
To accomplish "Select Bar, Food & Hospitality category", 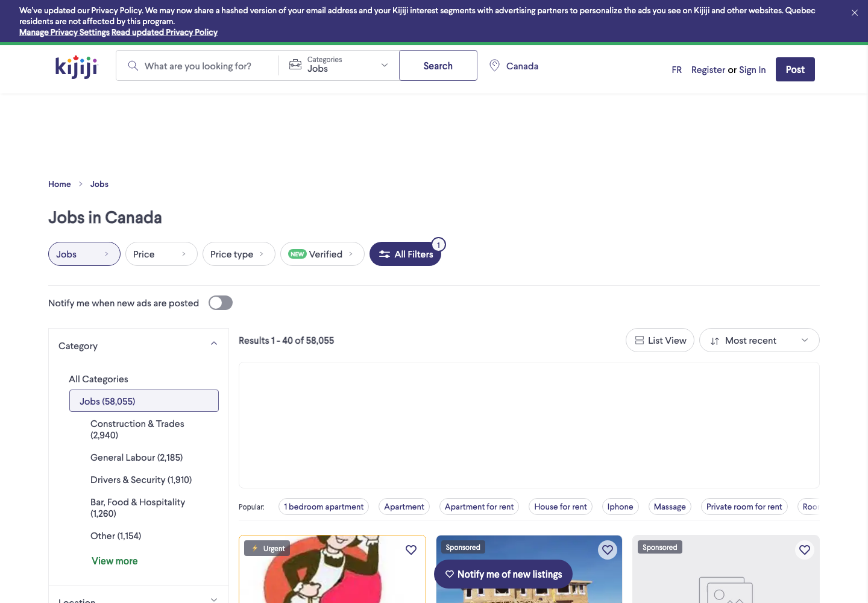I will [137, 508].
